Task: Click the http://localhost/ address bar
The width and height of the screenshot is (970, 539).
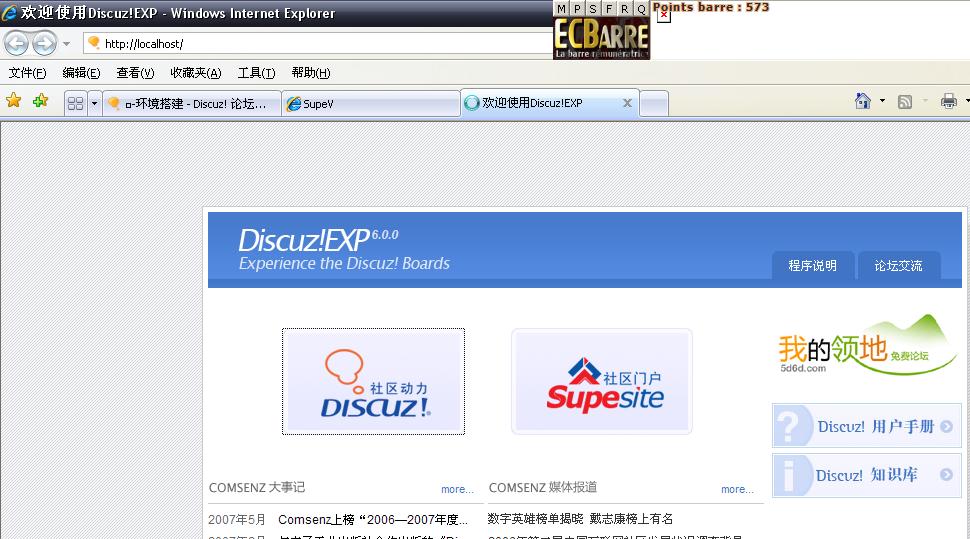Action: pyautogui.click(x=317, y=43)
